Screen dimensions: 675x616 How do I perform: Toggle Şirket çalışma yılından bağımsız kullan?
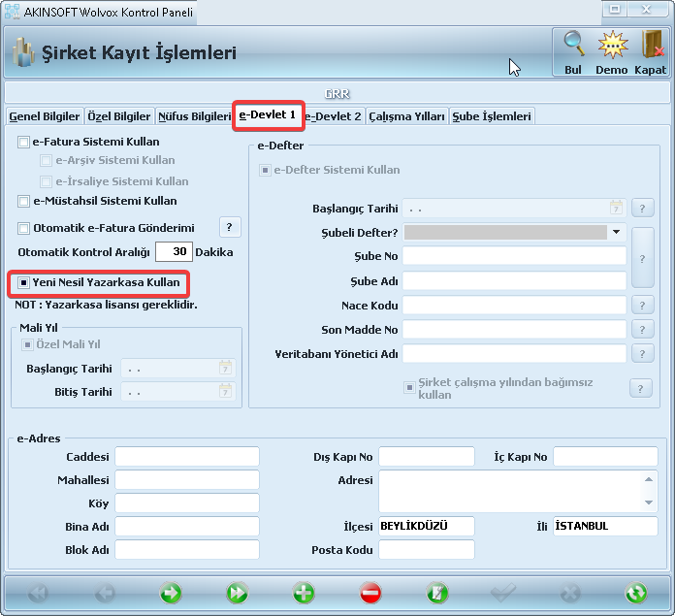pyautogui.click(x=409, y=388)
